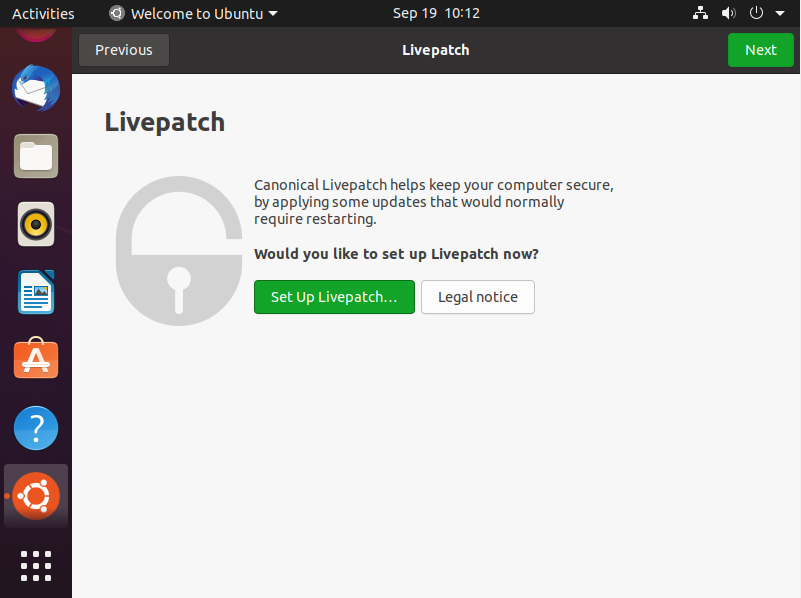The width and height of the screenshot is (801, 598).
Task: Open the clock and calendar panel
Action: click(436, 13)
